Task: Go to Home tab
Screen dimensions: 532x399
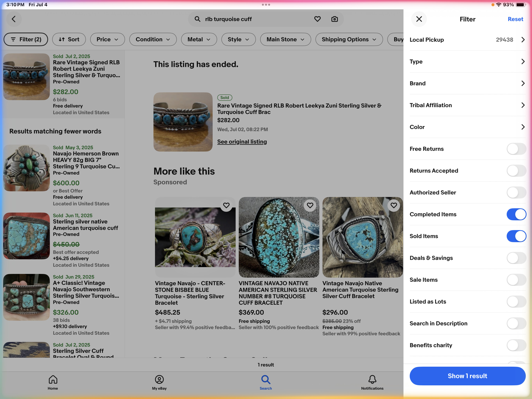Action: [x=53, y=382]
